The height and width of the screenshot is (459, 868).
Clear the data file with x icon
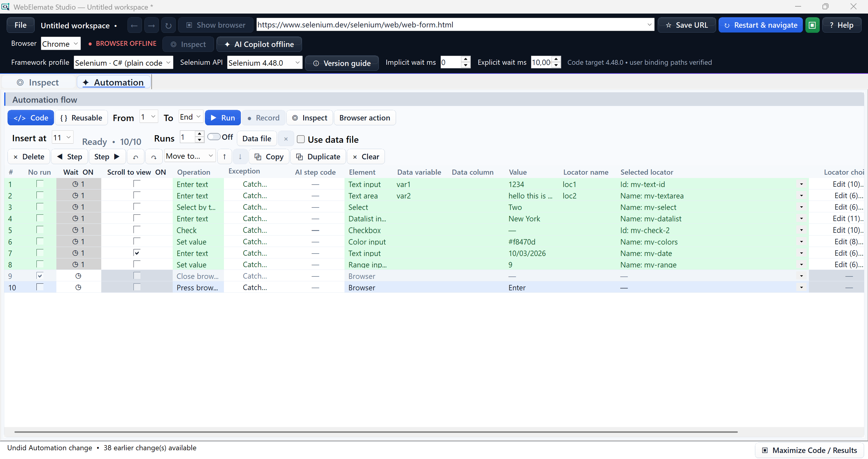coord(286,139)
